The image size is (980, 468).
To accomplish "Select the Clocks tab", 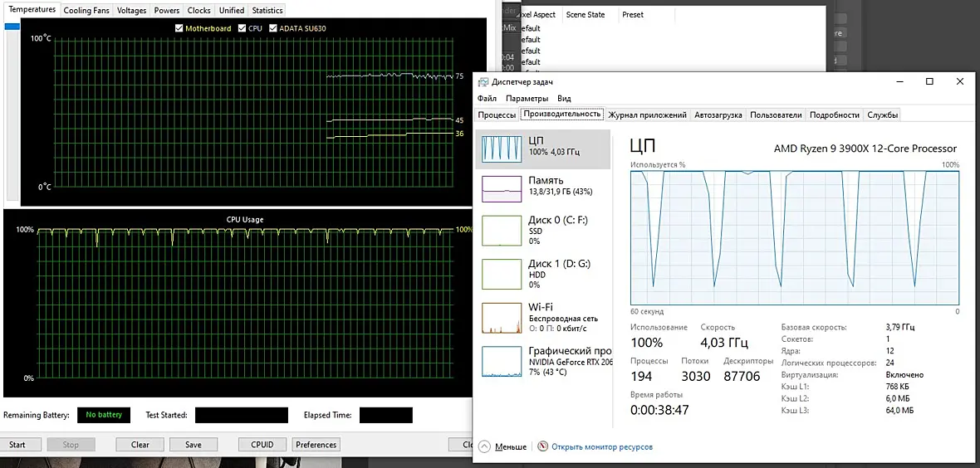I will click(198, 10).
